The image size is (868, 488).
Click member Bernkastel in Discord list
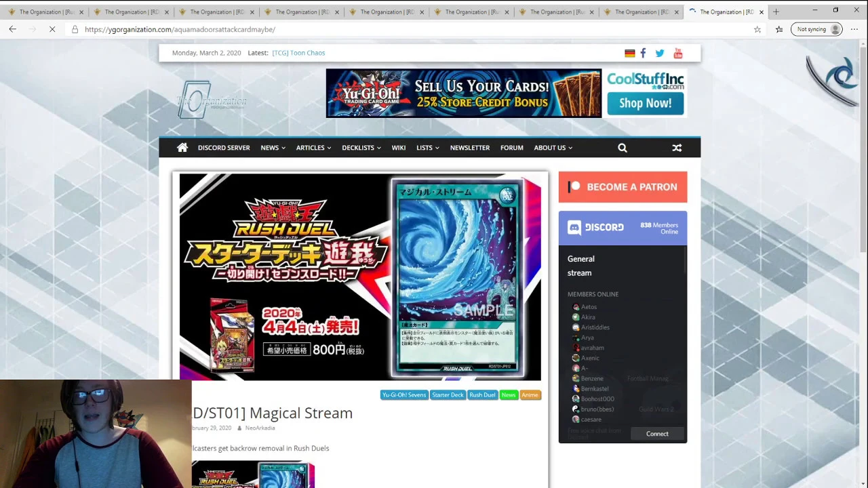coord(595,388)
